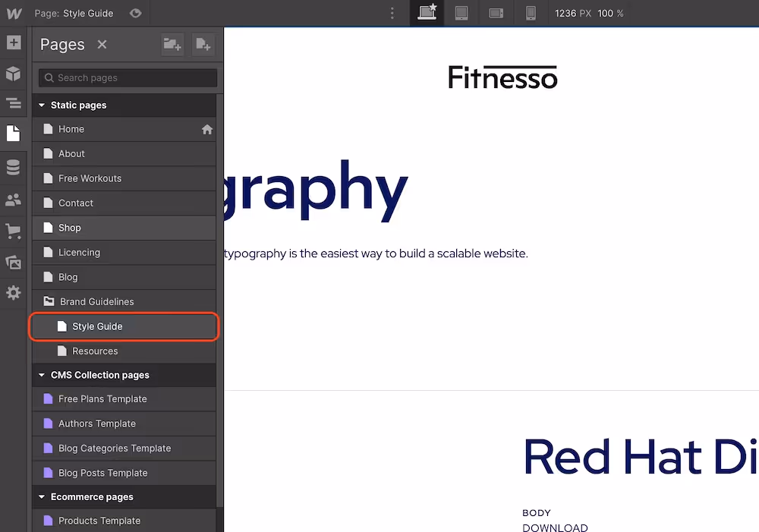The image size is (759, 532).
Task: Select the Brand Guidelines folder
Action: tap(124, 302)
